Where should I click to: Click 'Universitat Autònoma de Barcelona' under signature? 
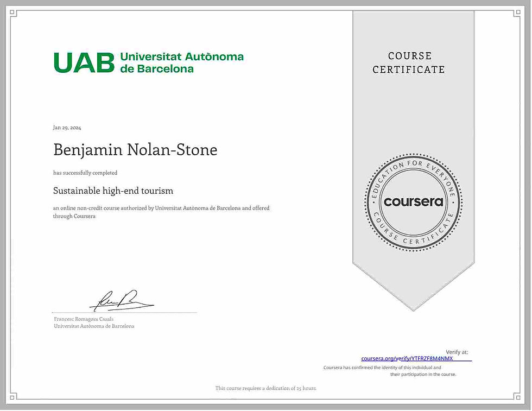click(94, 326)
